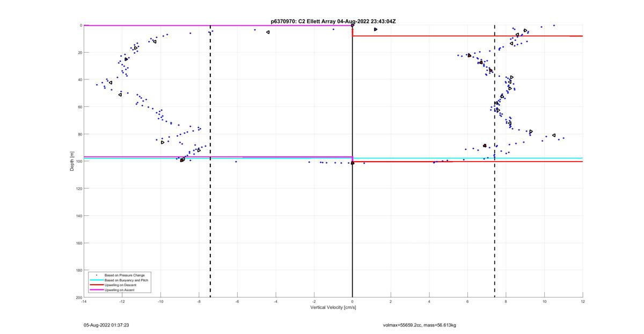644x334 pixels.
Task: Click depth-axis tick label '120'
Action: coord(79,188)
